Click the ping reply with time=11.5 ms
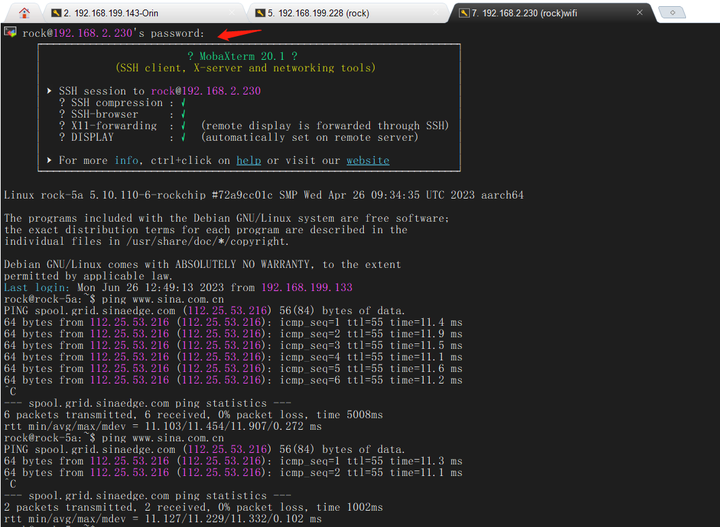720x527 pixels. point(233,345)
